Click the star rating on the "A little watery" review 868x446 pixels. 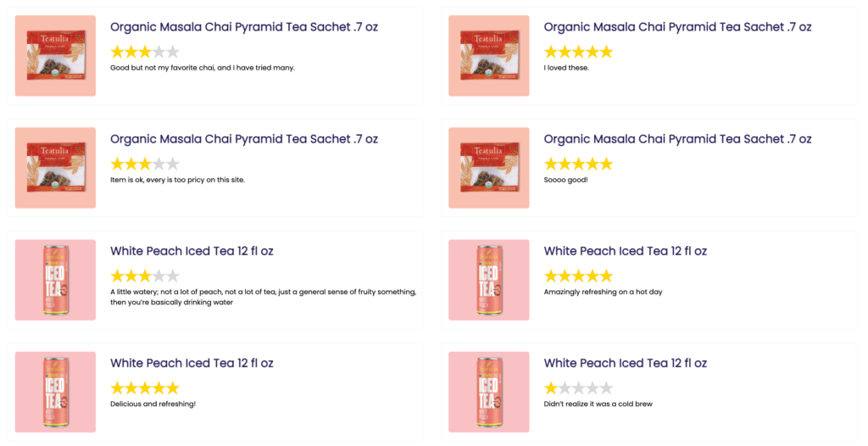(145, 276)
